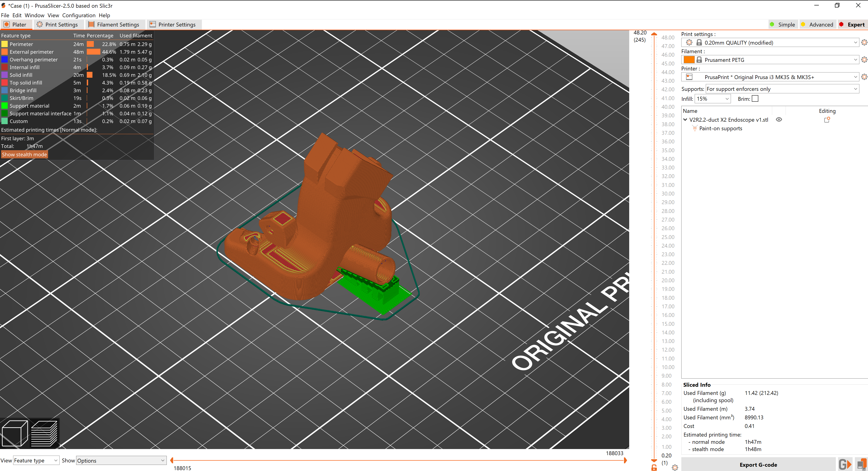Screen dimensions: 868x471
Task: Export to SD card/USB drive icon
Action: click(861, 464)
